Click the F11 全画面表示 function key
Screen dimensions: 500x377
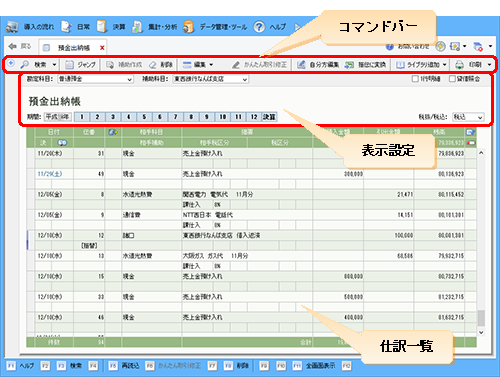tap(314, 366)
